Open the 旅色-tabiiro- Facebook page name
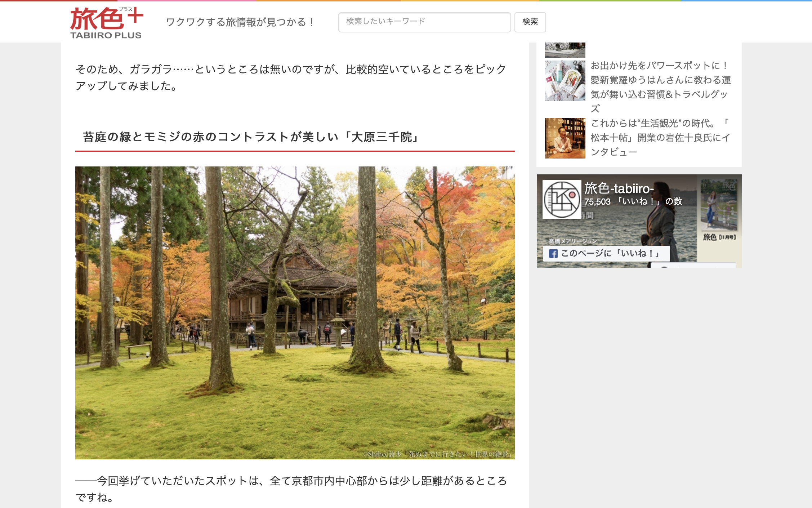The width and height of the screenshot is (812, 508). pyautogui.click(x=619, y=188)
